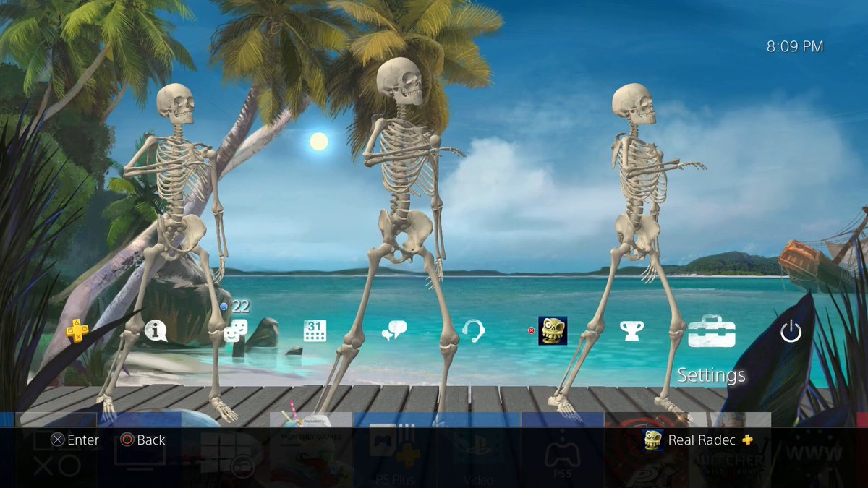Open the Party headset icon
The width and height of the screenshot is (868, 488).
[x=473, y=331]
